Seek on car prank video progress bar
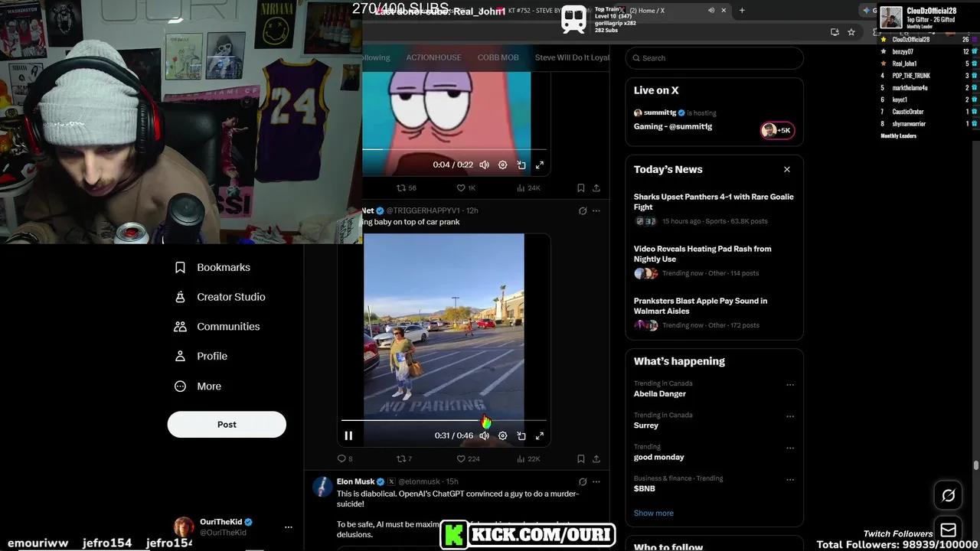The width and height of the screenshot is (980, 551). [x=444, y=420]
